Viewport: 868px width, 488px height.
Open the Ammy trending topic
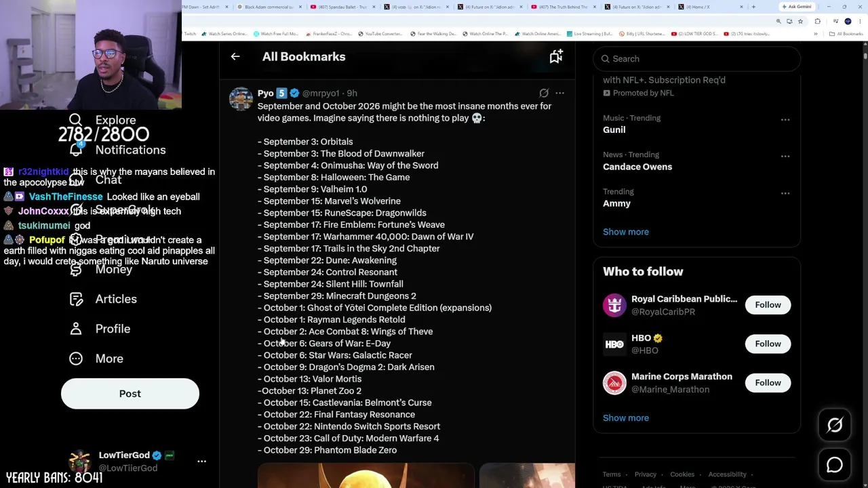(616, 203)
